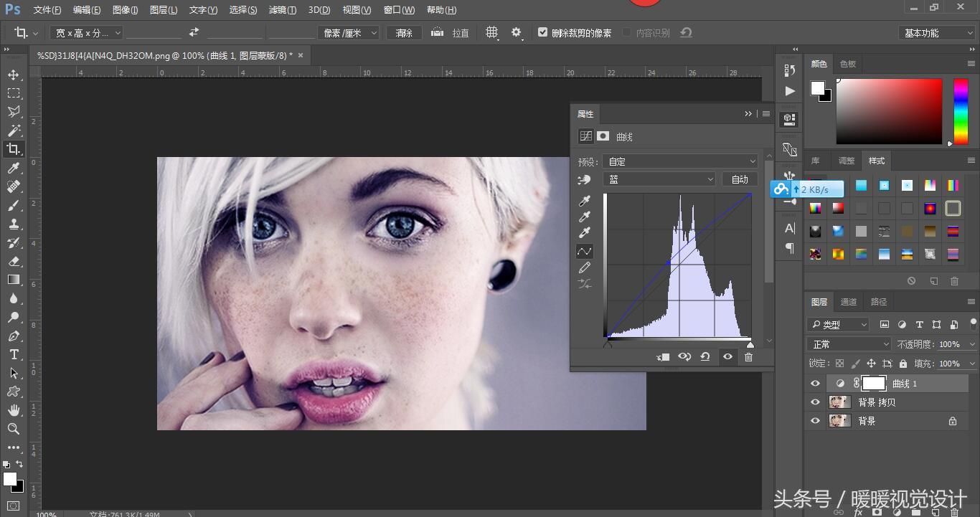
Task: Open the 基本功能 workspace dropdown
Action: (x=936, y=33)
